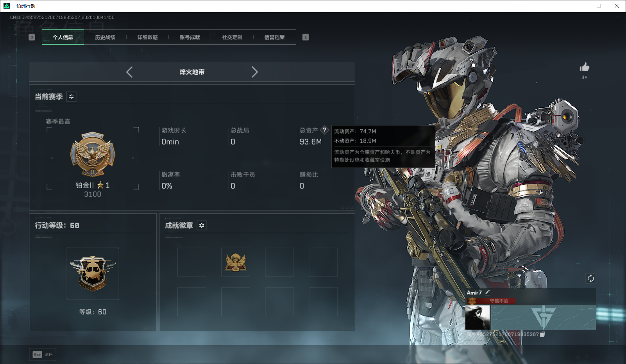Click the CN UID string at top
The height and width of the screenshot is (364, 626).
[x=62, y=17]
